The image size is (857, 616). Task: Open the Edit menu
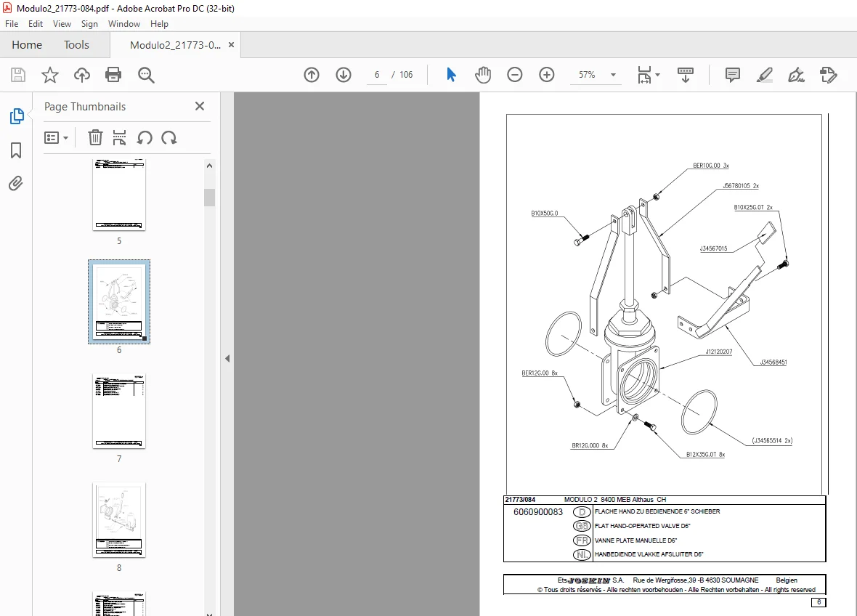[36, 23]
